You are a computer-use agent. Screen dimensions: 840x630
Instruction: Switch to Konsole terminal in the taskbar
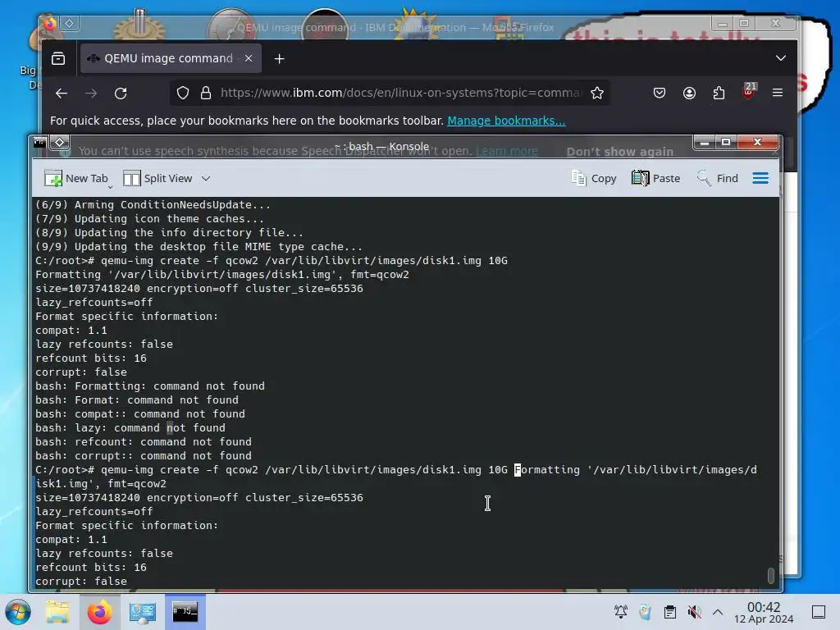pos(185,612)
